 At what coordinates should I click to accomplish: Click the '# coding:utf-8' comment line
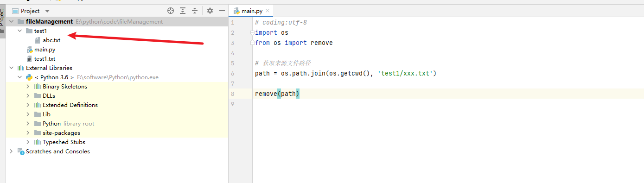[281, 22]
